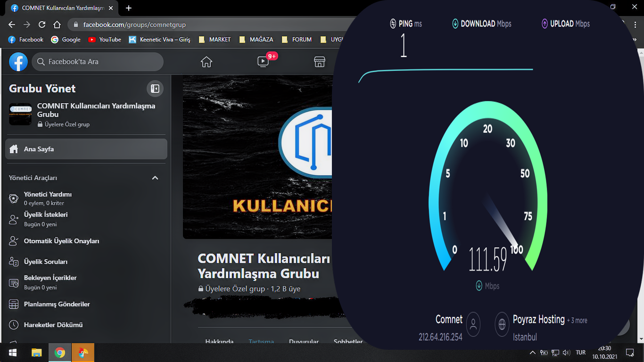Switch to the Duyurular group tab
The image size is (644, 362).
(304, 342)
